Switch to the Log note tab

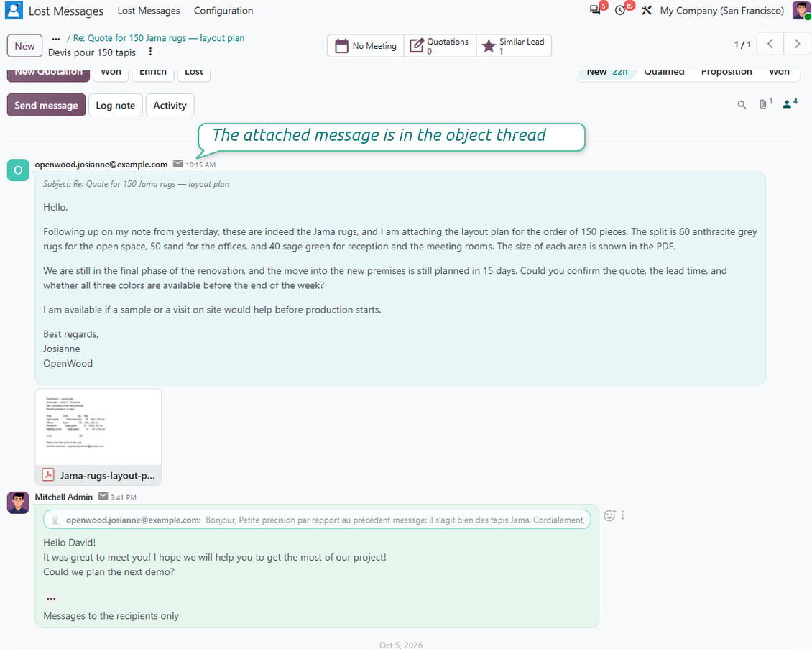pyautogui.click(x=116, y=105)
